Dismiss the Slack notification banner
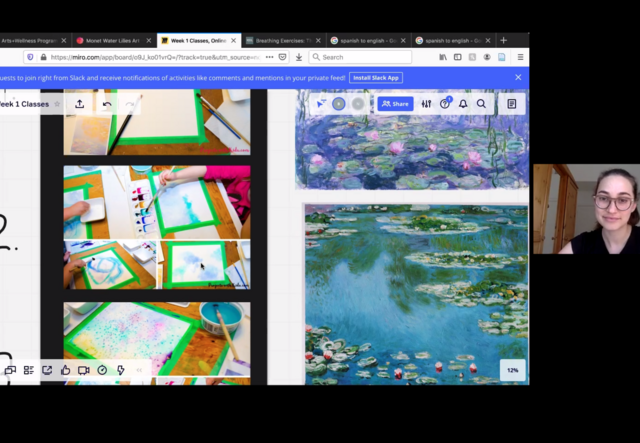The height and width of the screenshot is (443, 640). tap(518, 77)
